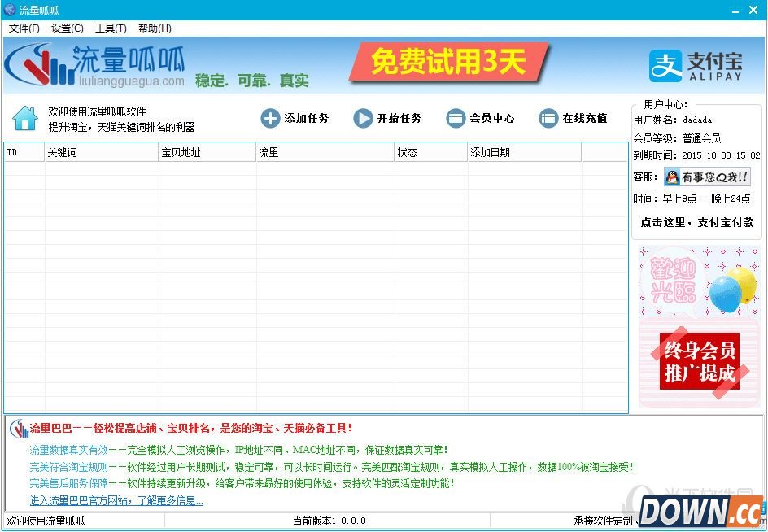
Task: Open the 帮助(H) menu
Action: point(155,28)
